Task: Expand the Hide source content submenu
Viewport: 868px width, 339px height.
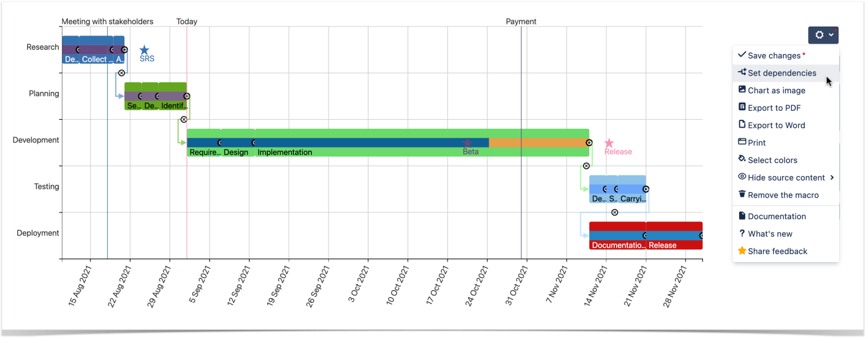Action: 831,177
